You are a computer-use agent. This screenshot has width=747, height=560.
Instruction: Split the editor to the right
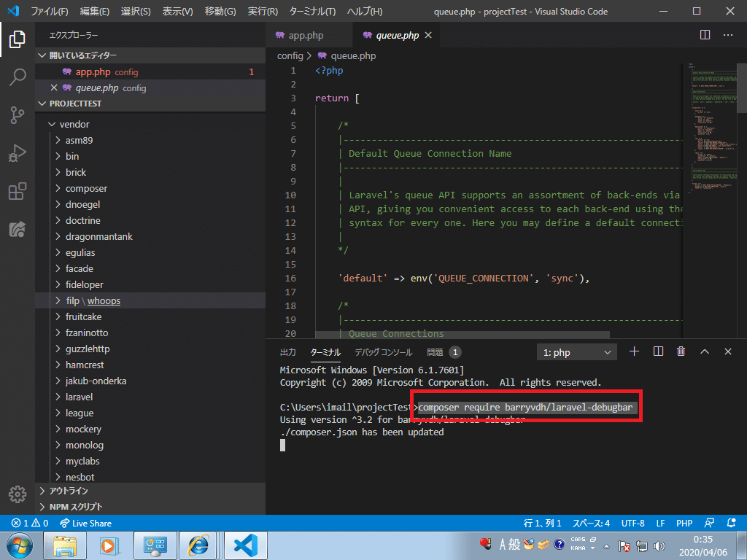(705, 35)
